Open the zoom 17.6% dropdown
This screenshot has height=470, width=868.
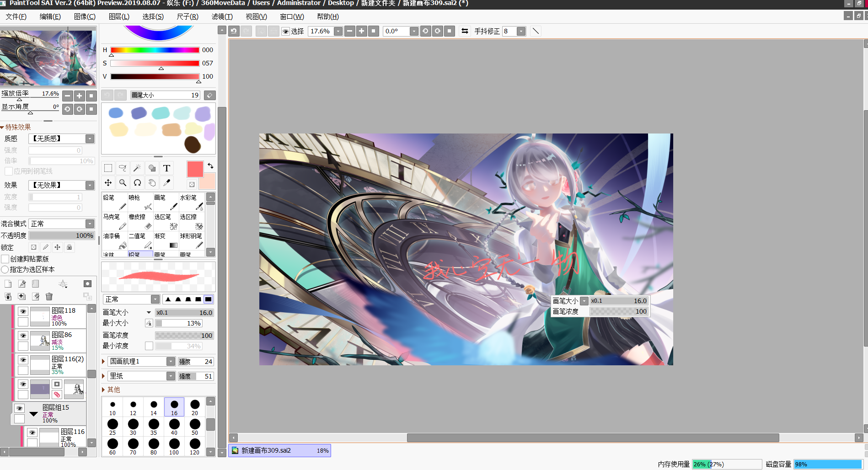(338, 31)
